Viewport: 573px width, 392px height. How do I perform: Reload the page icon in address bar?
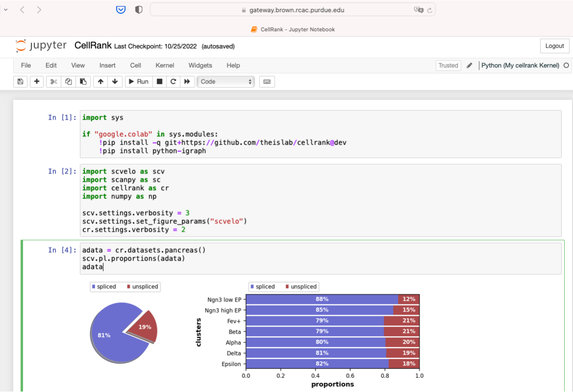[430, 10]
